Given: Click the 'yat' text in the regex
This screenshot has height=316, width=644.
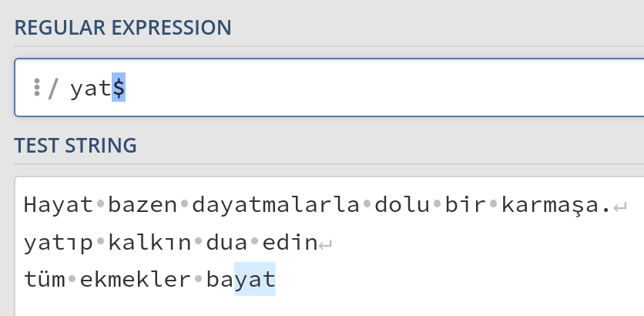Looking at the screenshot, I should (x=90, y=89).
